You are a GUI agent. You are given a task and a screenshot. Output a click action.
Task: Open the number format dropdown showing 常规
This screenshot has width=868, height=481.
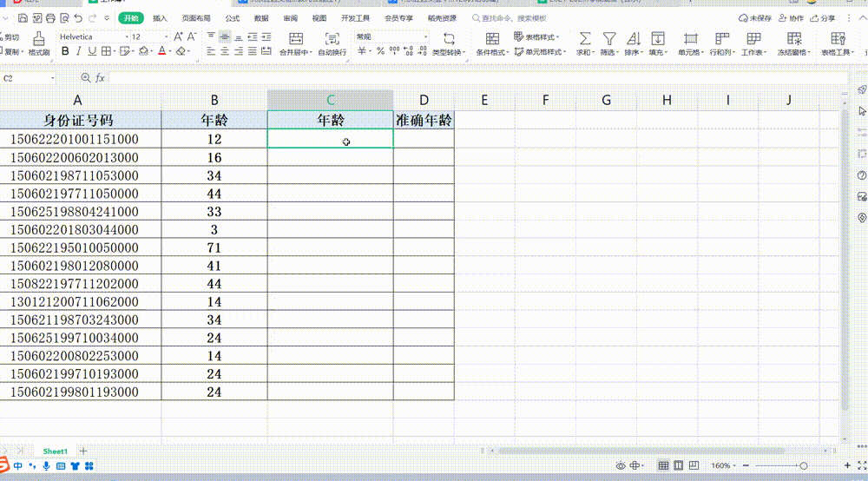coord(422,37)
